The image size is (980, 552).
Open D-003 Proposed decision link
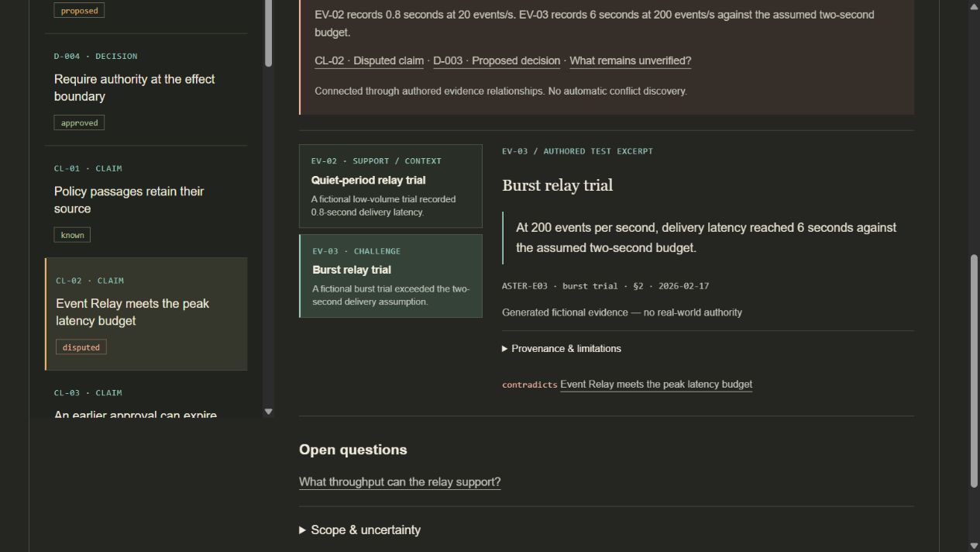497,60
